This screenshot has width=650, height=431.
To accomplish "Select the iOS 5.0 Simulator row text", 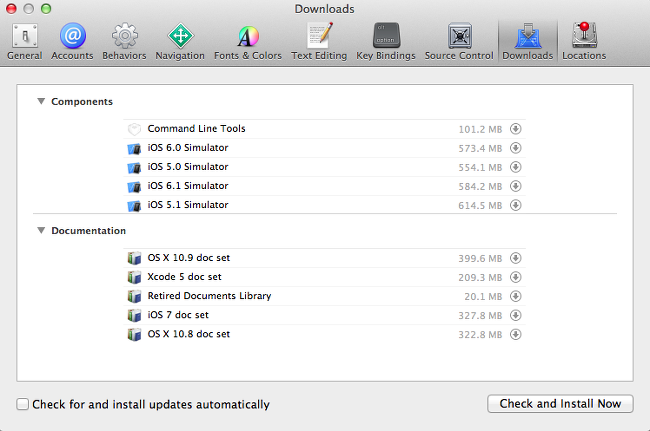I will tap(188, 167).
